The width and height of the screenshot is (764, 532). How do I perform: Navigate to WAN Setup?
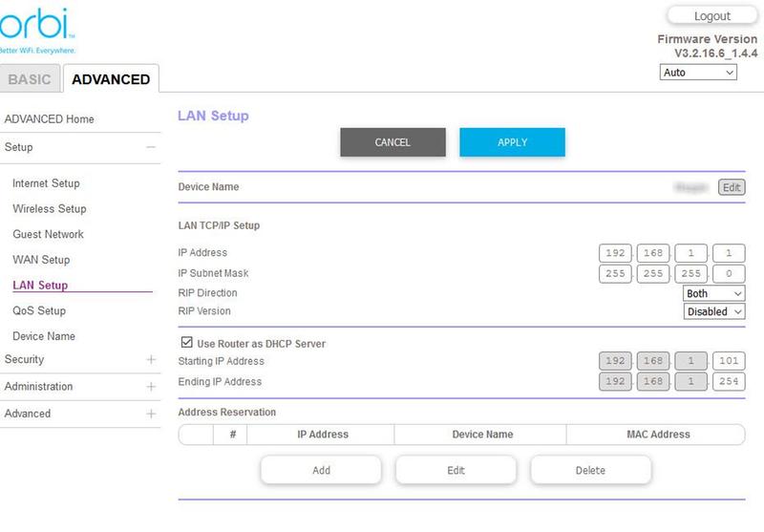click(41, 260)
